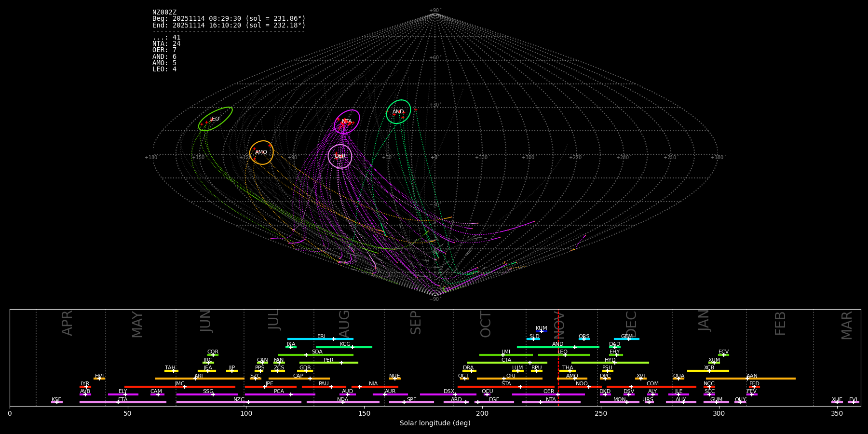The image size is (868, 434).
Task: Select the DSX shower bar in timeline
Action: click(448, 394)
